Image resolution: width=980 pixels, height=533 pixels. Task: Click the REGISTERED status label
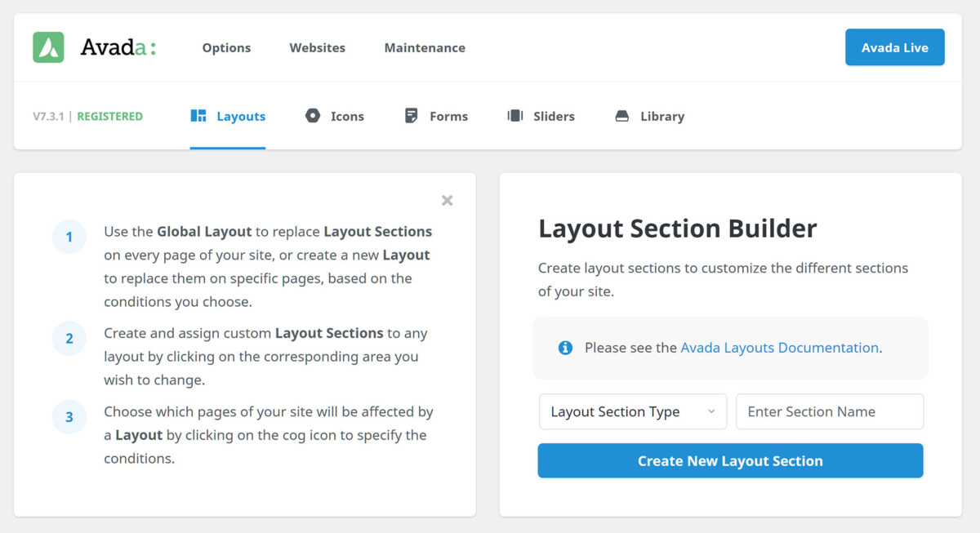109,116
